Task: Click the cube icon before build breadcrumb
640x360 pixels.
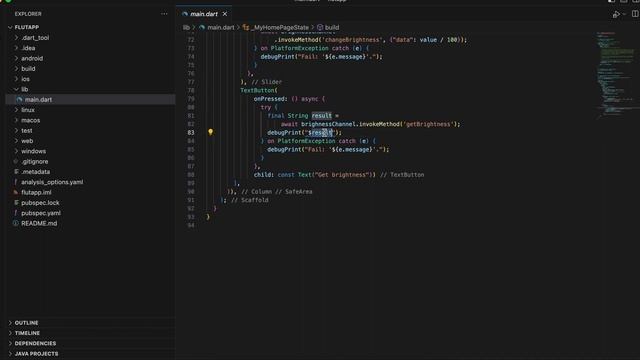Action: [320, 27]
